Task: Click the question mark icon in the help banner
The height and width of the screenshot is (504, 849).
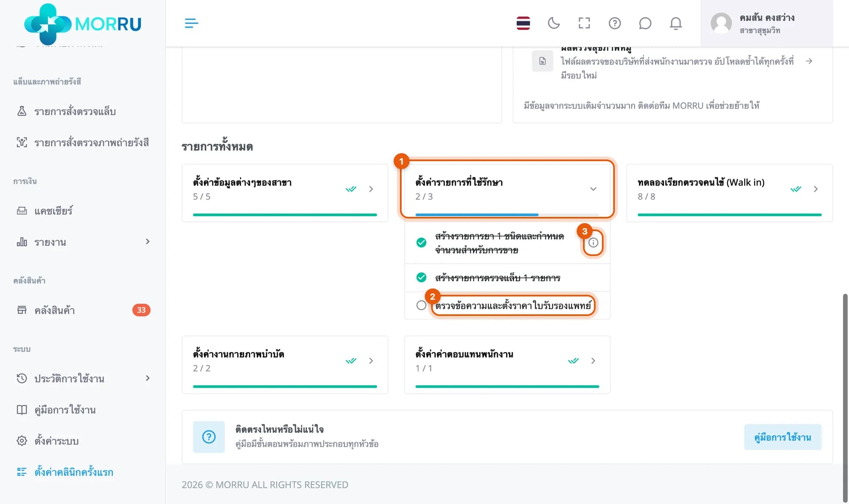Action: [x=209, y=437]
